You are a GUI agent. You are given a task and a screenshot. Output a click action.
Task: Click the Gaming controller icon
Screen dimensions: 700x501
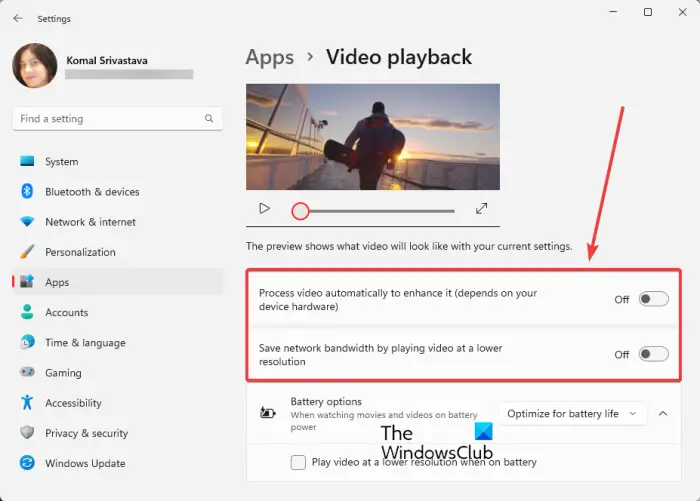pos(27,372)
